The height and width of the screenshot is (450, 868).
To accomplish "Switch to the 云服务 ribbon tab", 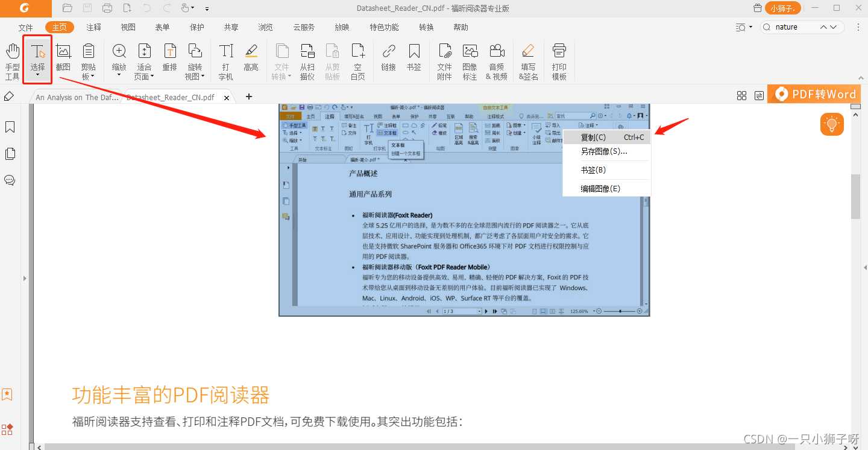I will 304,27.
